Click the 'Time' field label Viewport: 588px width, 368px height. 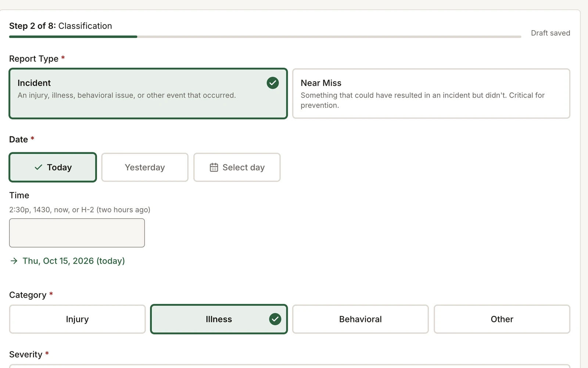tap(19, 195)
